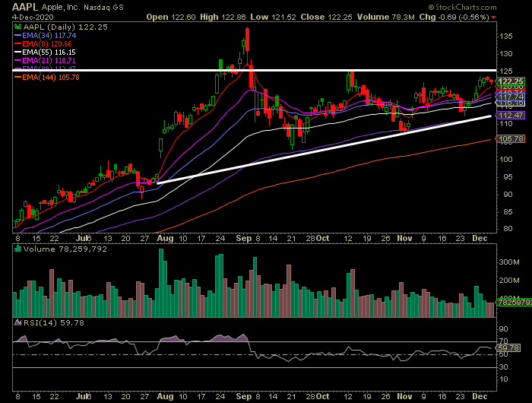
Task: Click the 59.78 RSI value tag
Action: (508, 348)
